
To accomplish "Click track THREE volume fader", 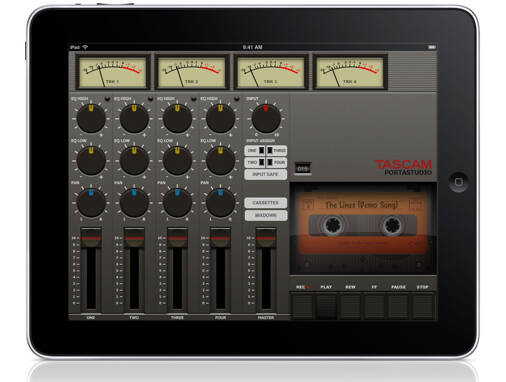I will tap(177, 238).
